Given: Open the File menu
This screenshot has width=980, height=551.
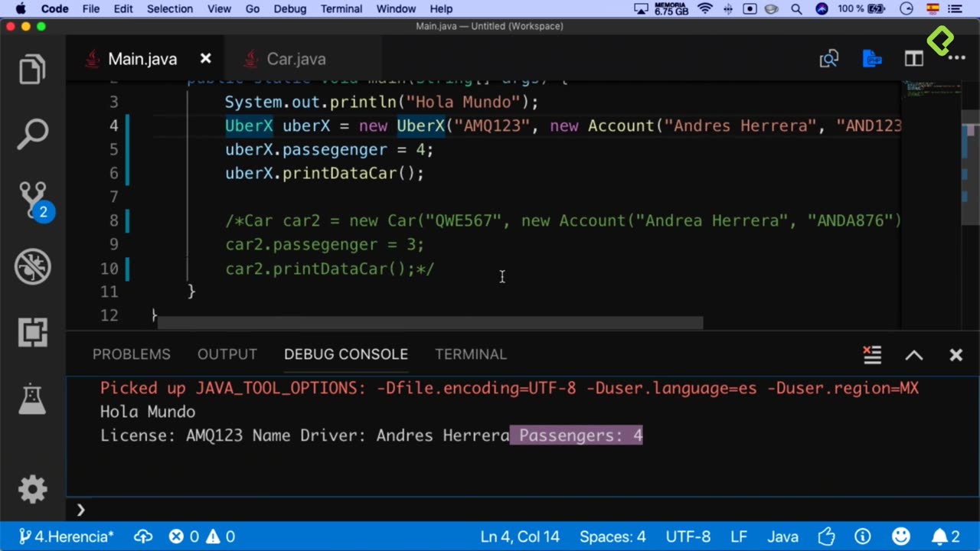Looking at the screenshot, I should (x=91, y=9).
